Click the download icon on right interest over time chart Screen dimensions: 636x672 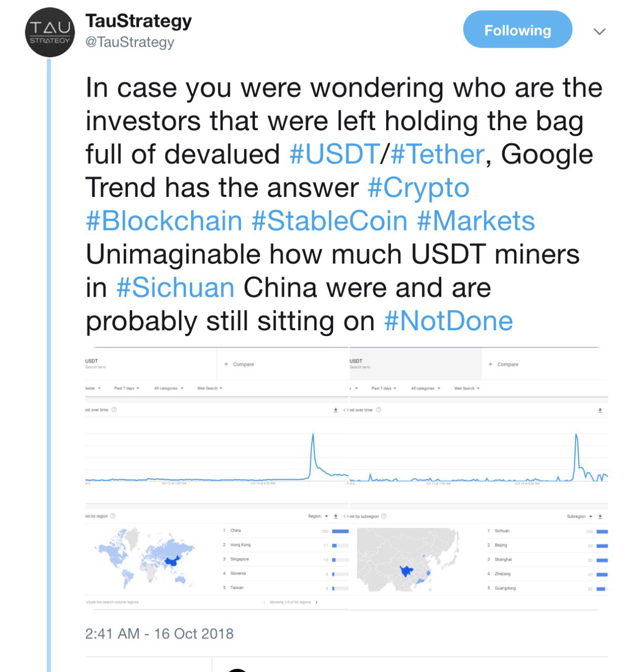600,410
